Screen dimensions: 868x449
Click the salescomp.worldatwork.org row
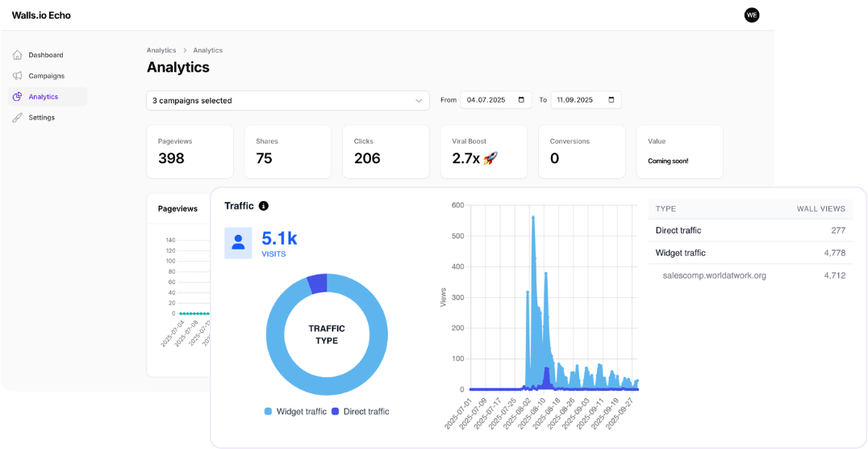click(x=751, y=275)
